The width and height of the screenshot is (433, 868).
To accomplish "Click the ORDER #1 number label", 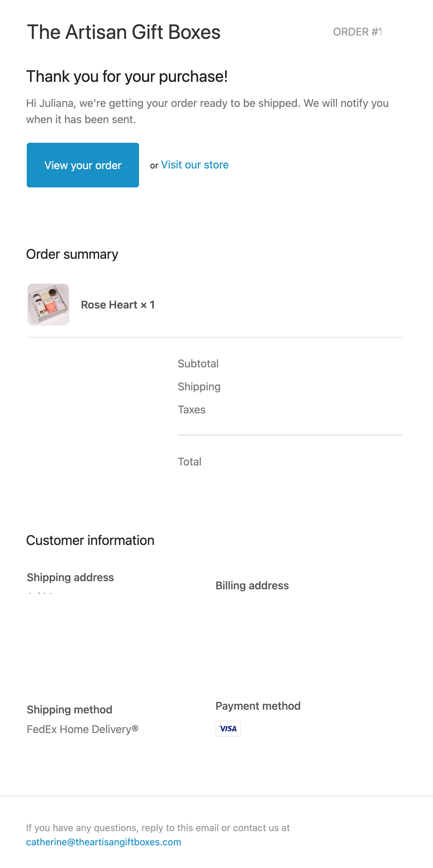I will (358, 32).
